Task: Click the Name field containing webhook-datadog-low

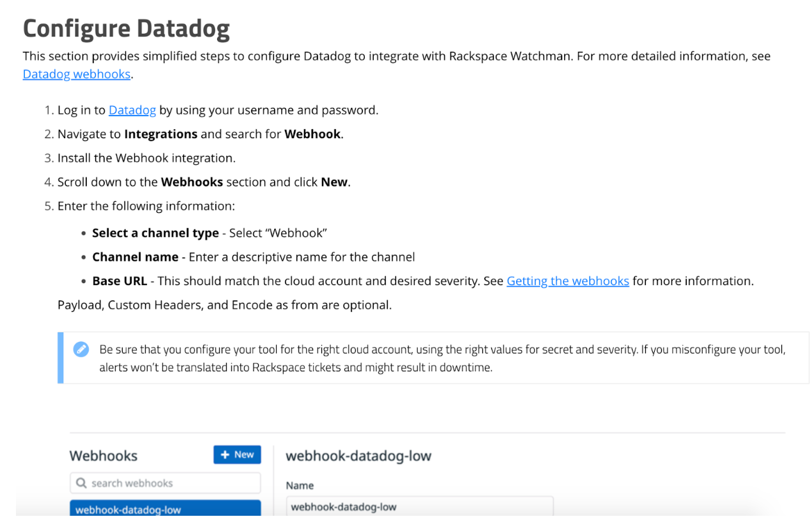Action: point(419,507)
